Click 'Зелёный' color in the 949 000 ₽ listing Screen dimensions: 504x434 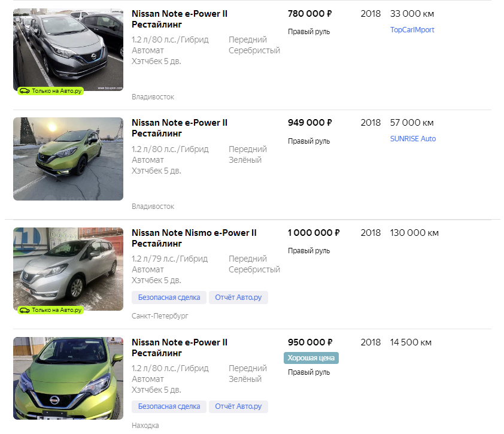click(245, 160)
